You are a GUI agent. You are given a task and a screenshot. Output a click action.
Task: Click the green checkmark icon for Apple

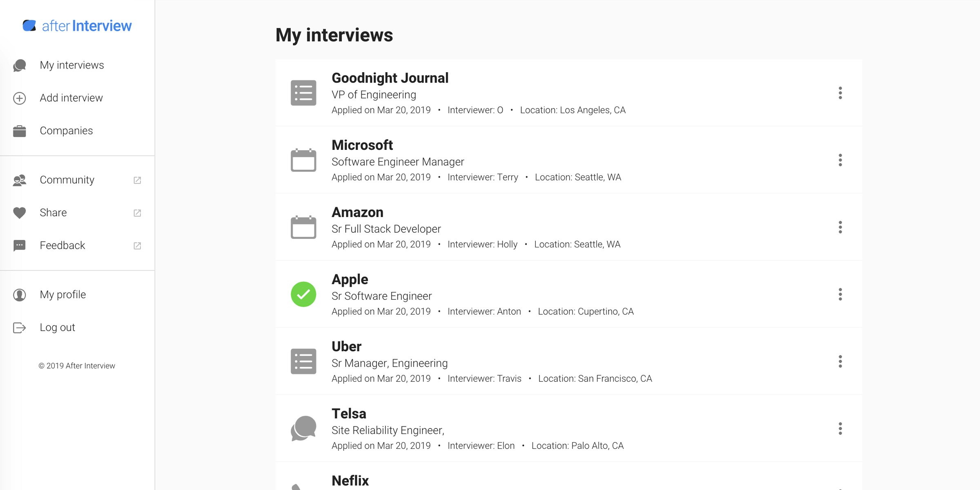[303, 294]
